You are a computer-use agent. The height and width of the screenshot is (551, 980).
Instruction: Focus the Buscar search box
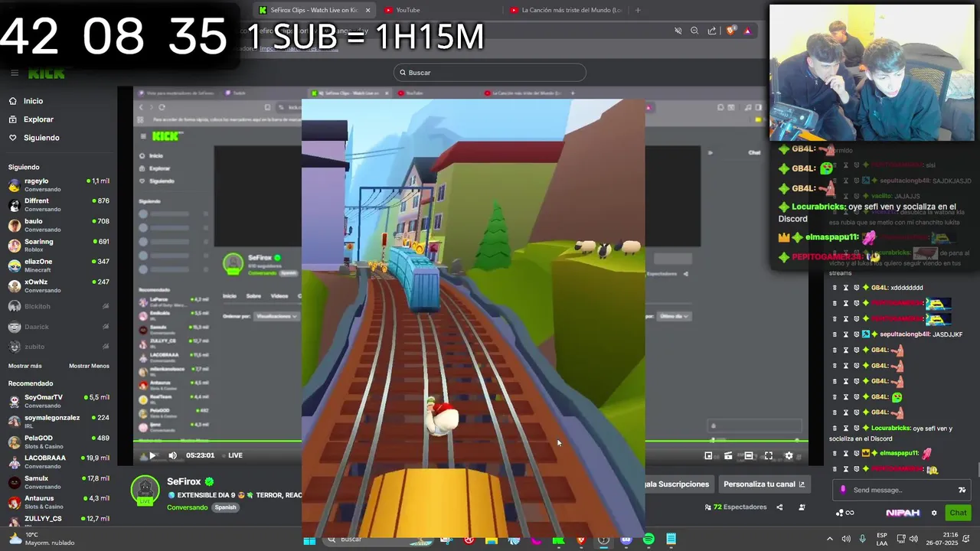[x=490, y=73]
